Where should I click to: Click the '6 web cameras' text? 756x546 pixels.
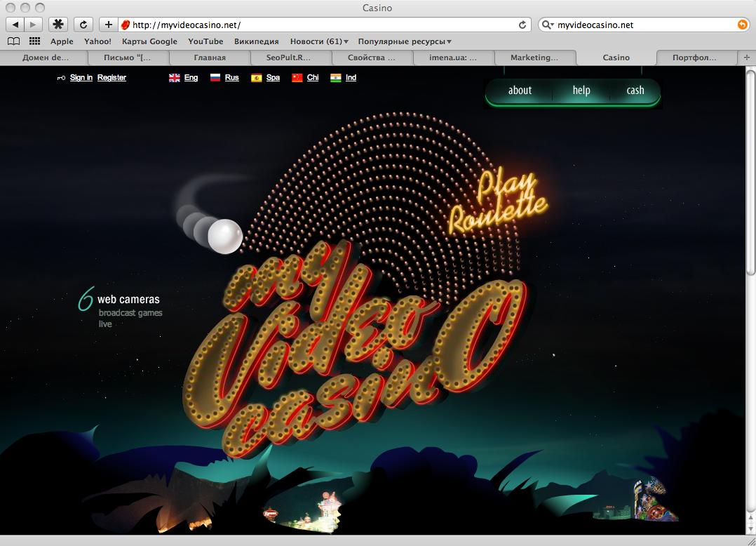pos(119,299)
